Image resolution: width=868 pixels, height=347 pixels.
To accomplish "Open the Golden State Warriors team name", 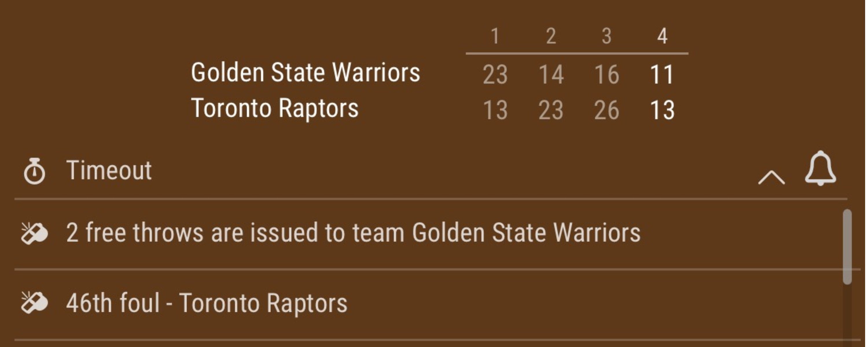I will point(305,72).
